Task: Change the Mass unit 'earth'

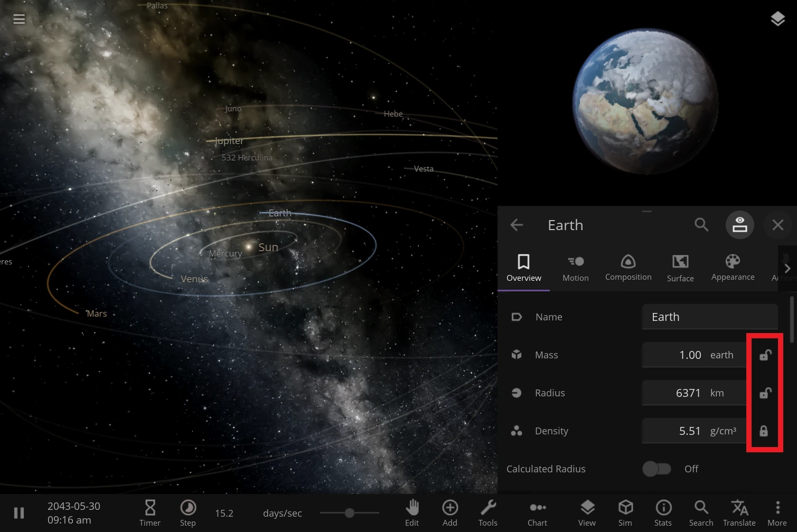Action: click(x=722, y=355)
